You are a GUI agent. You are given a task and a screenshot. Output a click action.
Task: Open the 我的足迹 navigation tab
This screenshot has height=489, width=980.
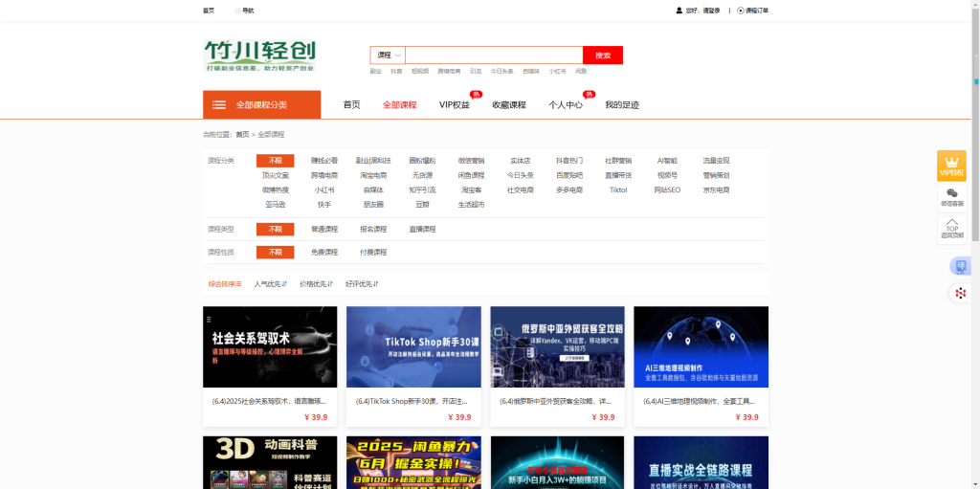[622, 105]
